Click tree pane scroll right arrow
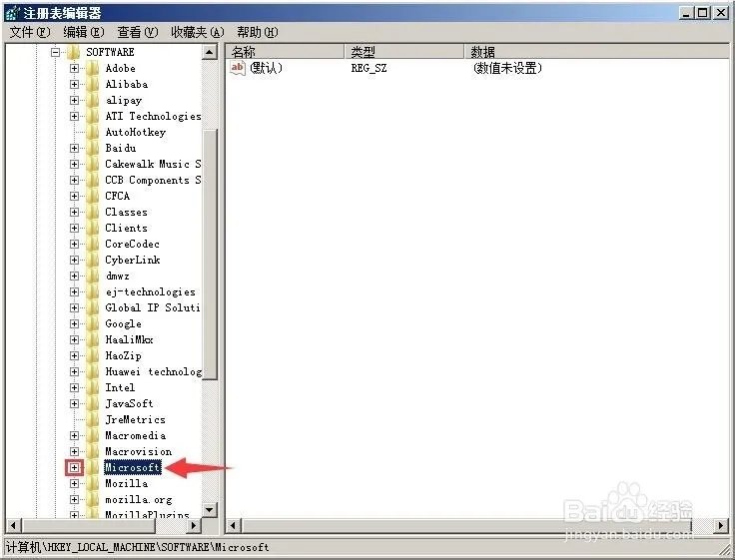 pyautogui.click(x=193, y=526)
